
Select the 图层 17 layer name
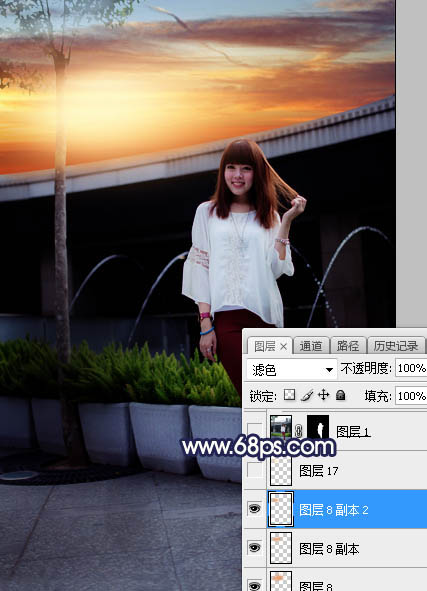coord(318,471)
